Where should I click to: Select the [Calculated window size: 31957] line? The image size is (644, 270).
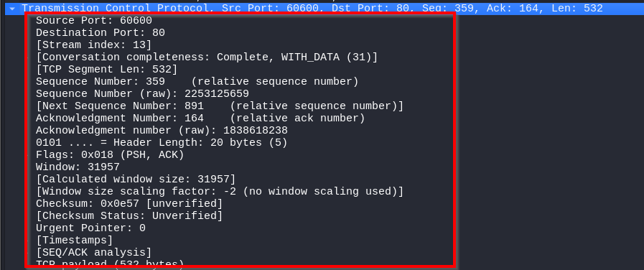[136, 180]
